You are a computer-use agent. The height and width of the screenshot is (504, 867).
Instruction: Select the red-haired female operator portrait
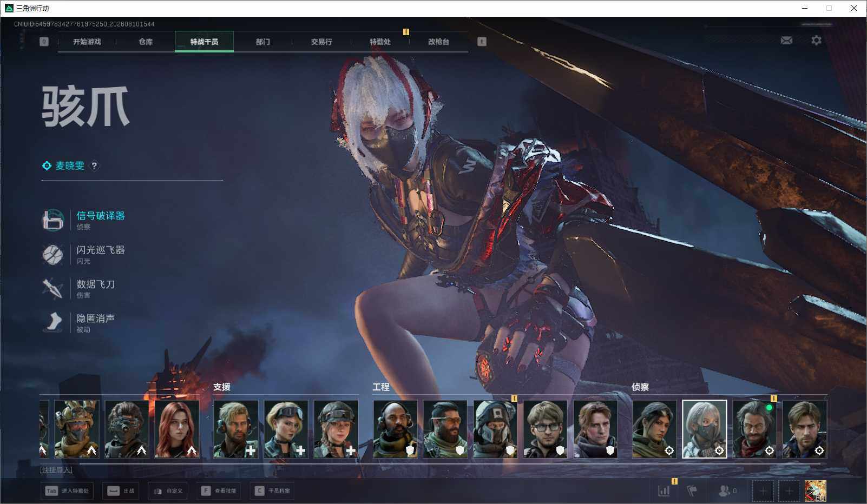coord(177,429)
